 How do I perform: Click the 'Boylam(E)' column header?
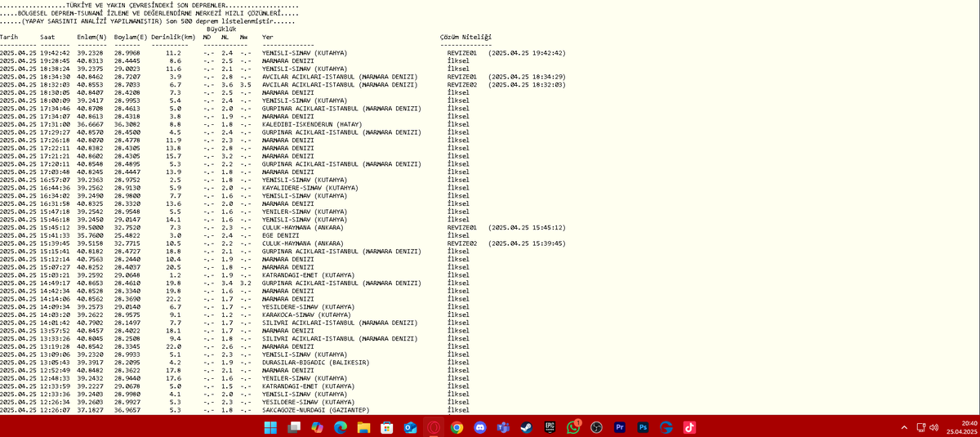[x=131, y=38]
